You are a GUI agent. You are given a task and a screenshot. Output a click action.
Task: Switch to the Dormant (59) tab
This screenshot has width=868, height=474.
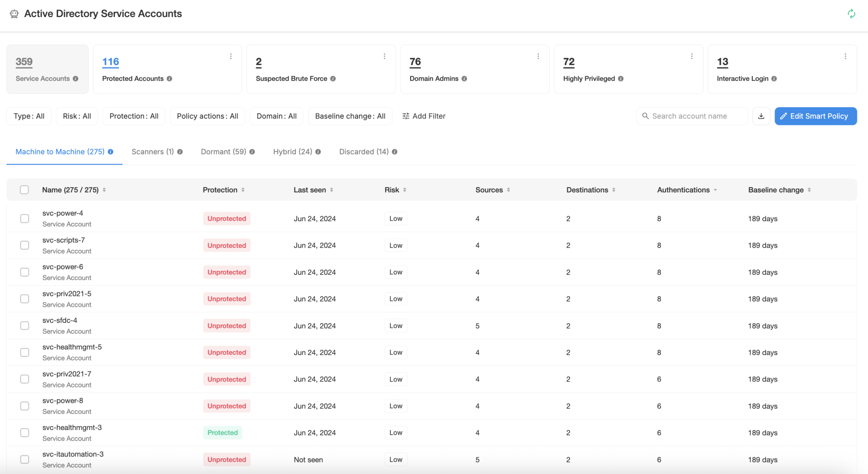click(x=223, y=152)
